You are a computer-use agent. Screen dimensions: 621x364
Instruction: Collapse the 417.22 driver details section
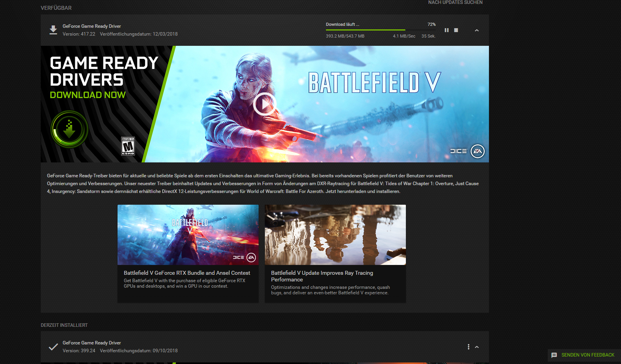pos(477,30)
